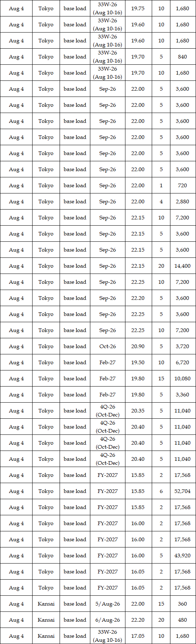Select the 6/Aug-26 contract cell
The width and height of the screenshot is (196, 644).
(x=108, y=620)
